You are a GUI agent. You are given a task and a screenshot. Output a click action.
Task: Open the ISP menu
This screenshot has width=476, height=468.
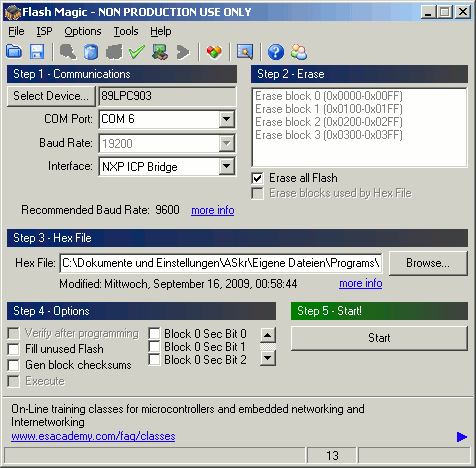(x=44, y=31)
